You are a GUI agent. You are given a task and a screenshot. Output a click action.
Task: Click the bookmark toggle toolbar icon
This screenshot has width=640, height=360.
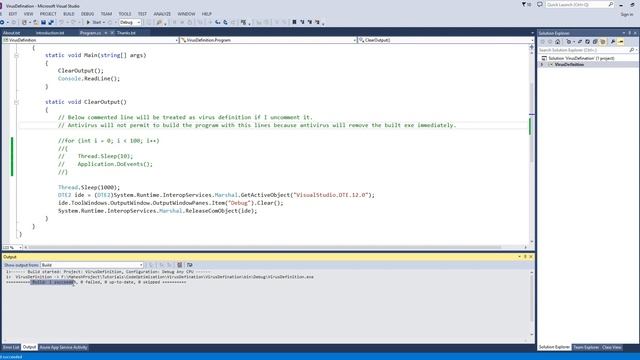tap(294, 22)
